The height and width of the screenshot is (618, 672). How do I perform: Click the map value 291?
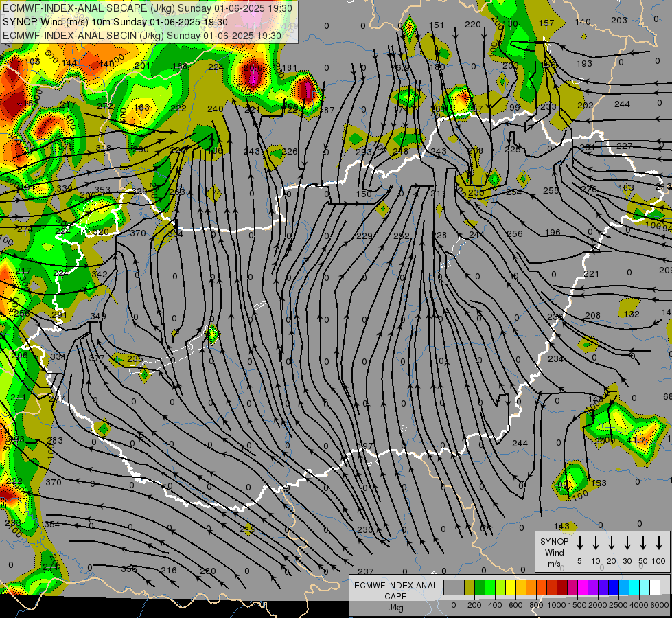pos(59,314)
